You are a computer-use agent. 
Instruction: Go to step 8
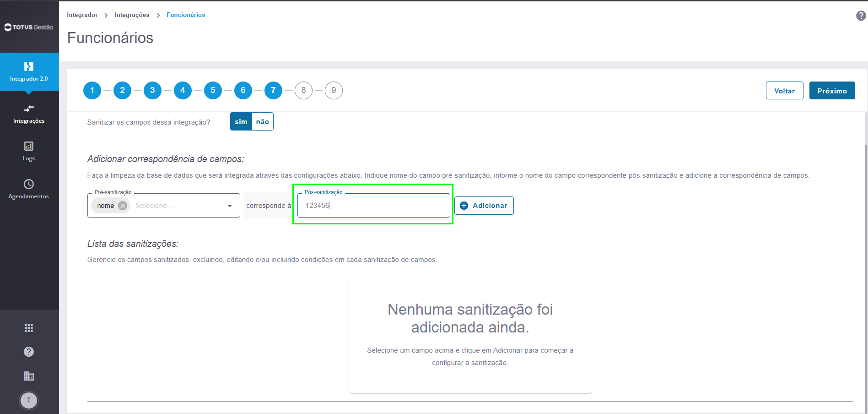304,91
